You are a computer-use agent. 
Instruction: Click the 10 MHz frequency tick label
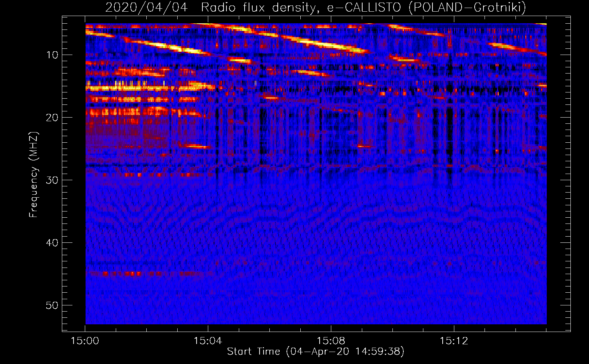coord(52,55)
